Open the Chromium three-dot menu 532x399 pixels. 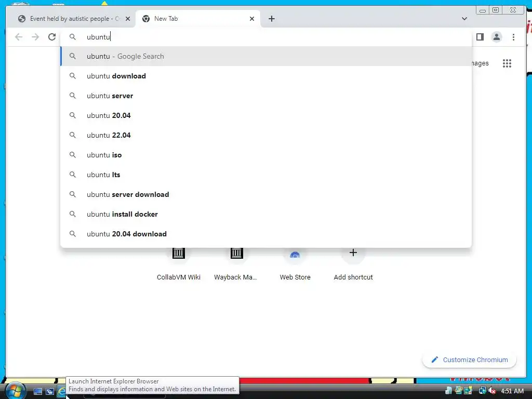click(513, 37)
